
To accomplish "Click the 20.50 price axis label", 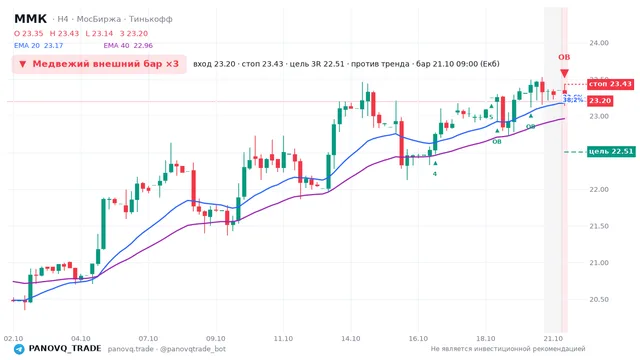I will [x=599, y=299].
